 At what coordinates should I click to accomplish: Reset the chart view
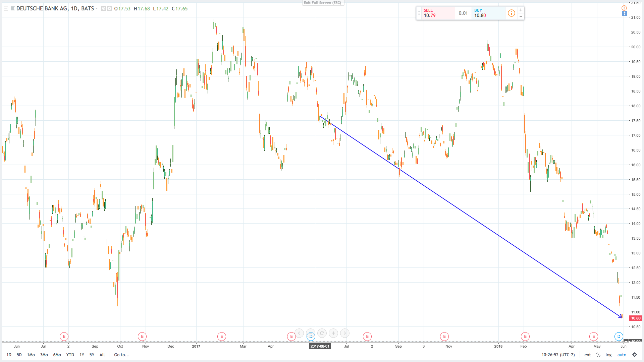tap(322, 333)
